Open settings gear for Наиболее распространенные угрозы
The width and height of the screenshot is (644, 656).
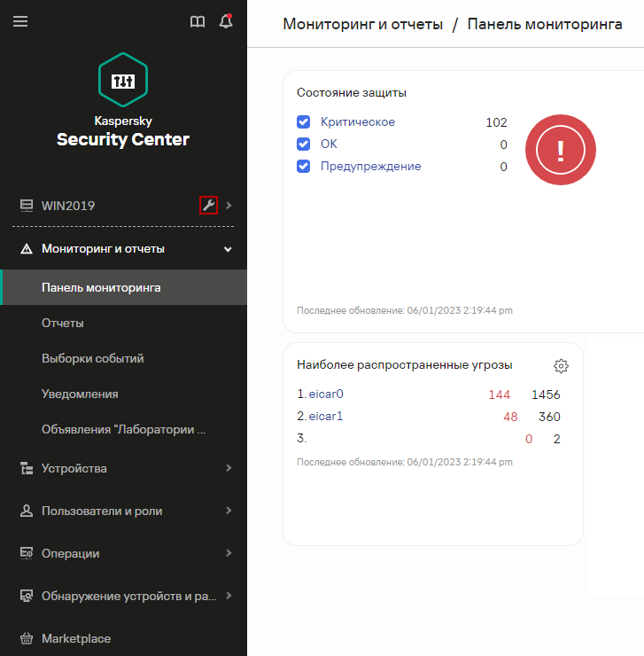[x=561, y=365]
